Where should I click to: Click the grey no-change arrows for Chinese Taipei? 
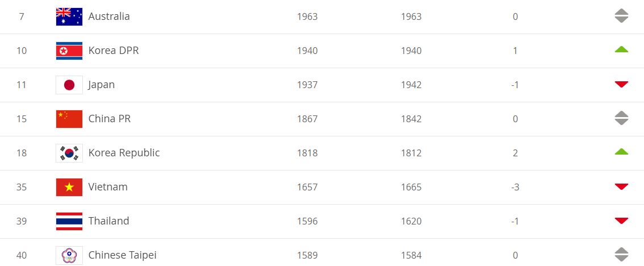pos(621,255)
